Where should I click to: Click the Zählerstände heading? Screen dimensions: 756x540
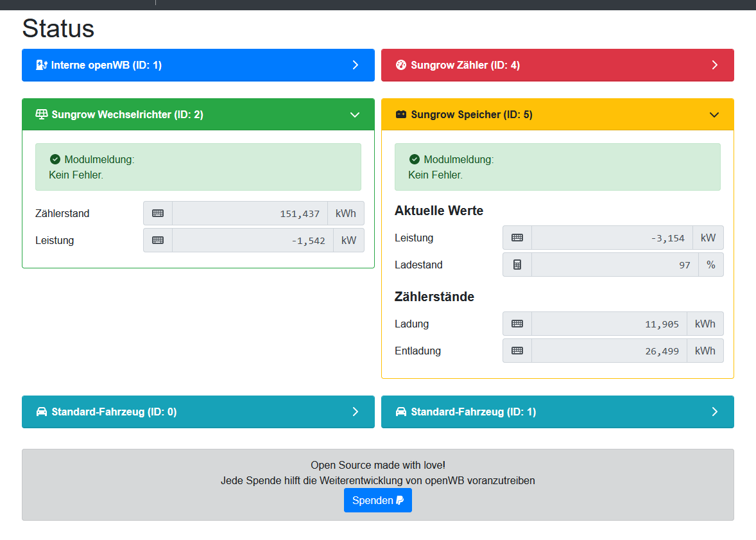tap(434, 296)
